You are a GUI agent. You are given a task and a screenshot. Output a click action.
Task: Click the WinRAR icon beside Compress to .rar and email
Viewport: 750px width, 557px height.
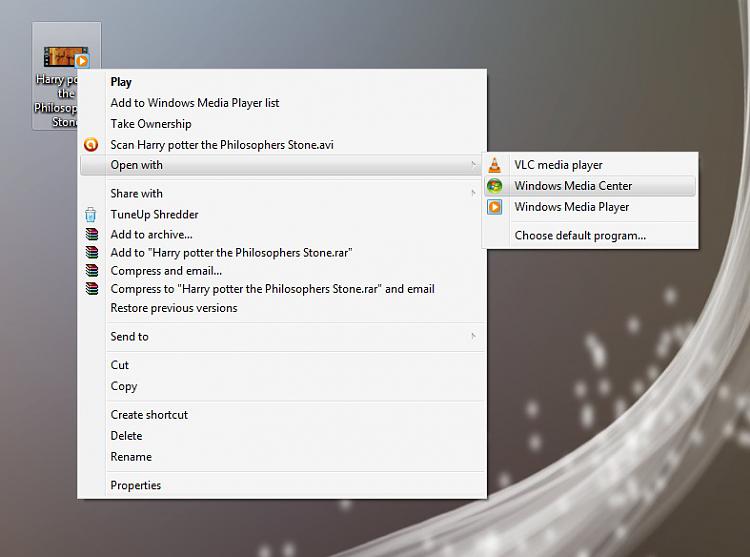pyautogui.click(x=92, y=289)
